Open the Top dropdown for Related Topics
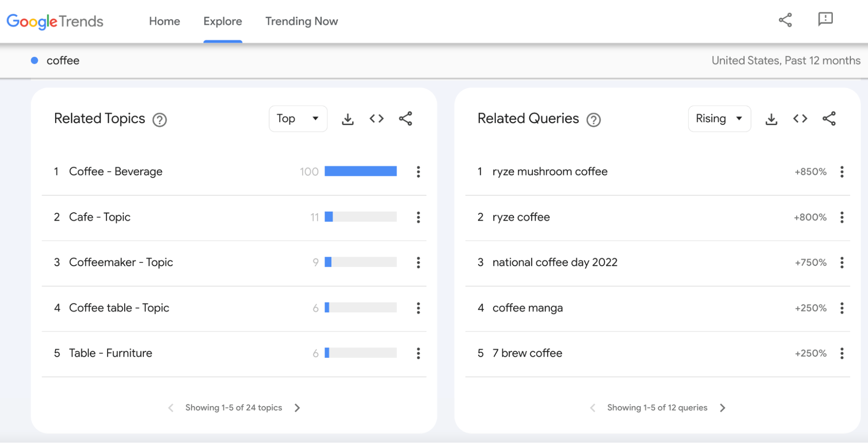The height and width of the screenshot is (443, 868). tap(298, 118)
